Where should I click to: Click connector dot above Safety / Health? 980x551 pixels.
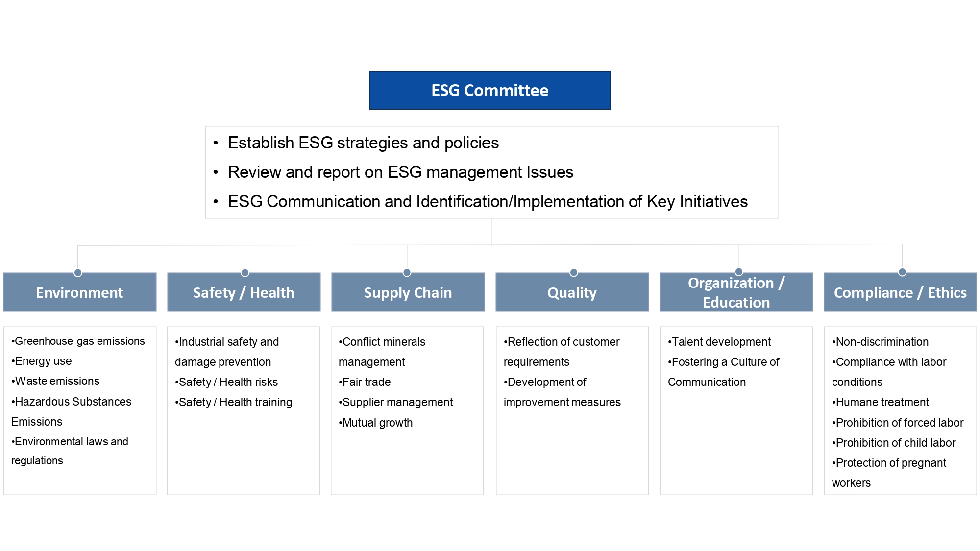[245, 273]
